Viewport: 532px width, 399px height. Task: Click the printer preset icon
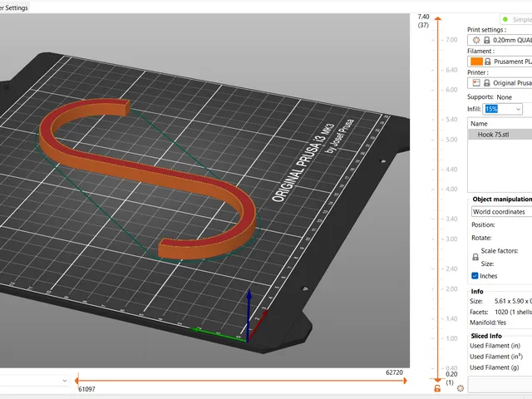476,83
